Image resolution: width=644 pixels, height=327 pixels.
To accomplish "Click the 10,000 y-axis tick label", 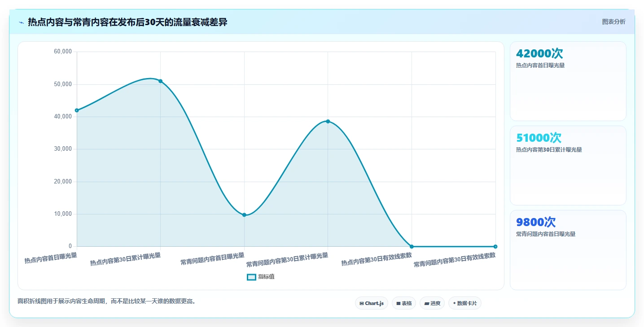I will [x=63, y=214].
